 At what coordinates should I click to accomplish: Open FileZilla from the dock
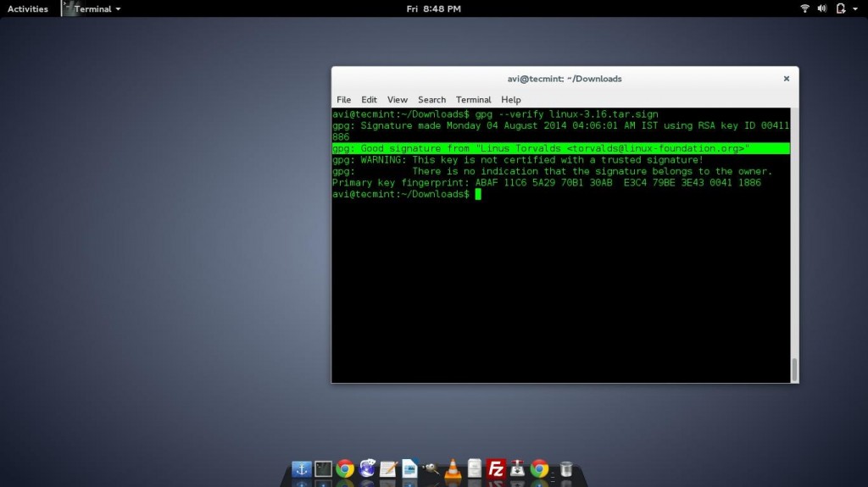pos(497,468)
